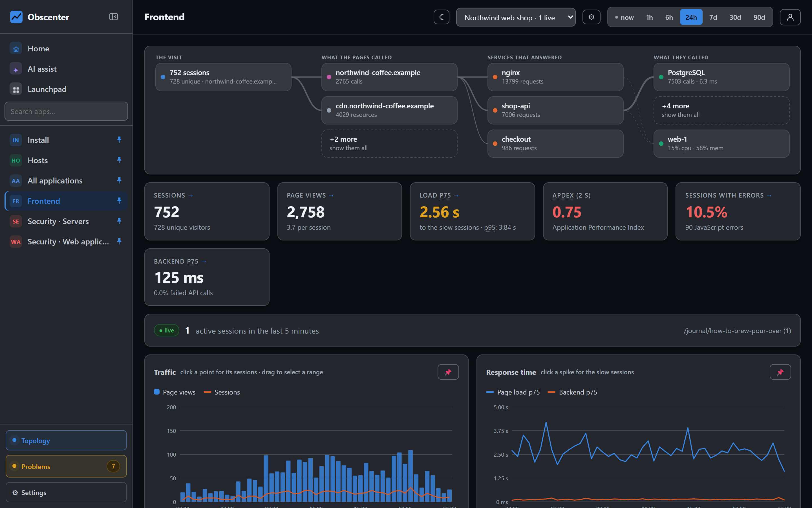Expand '+4 more' dependencies called
Image resolution: width=812 pixels, height=508 pixels.
(721, 110)
